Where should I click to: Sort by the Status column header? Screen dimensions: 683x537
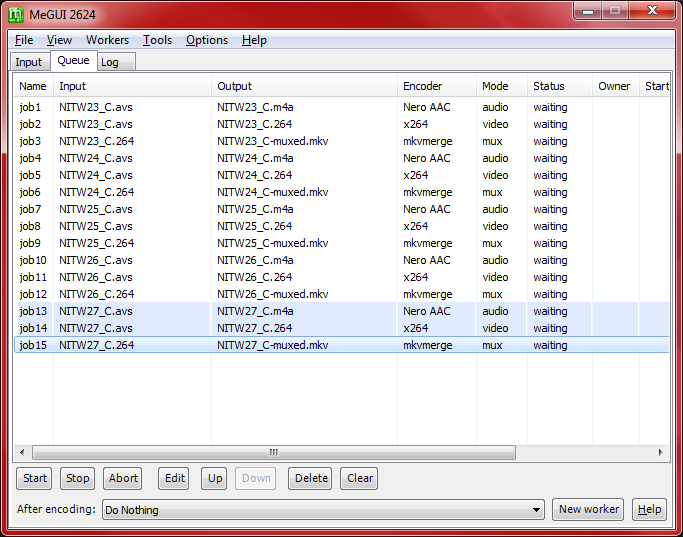tap(560, 86)
